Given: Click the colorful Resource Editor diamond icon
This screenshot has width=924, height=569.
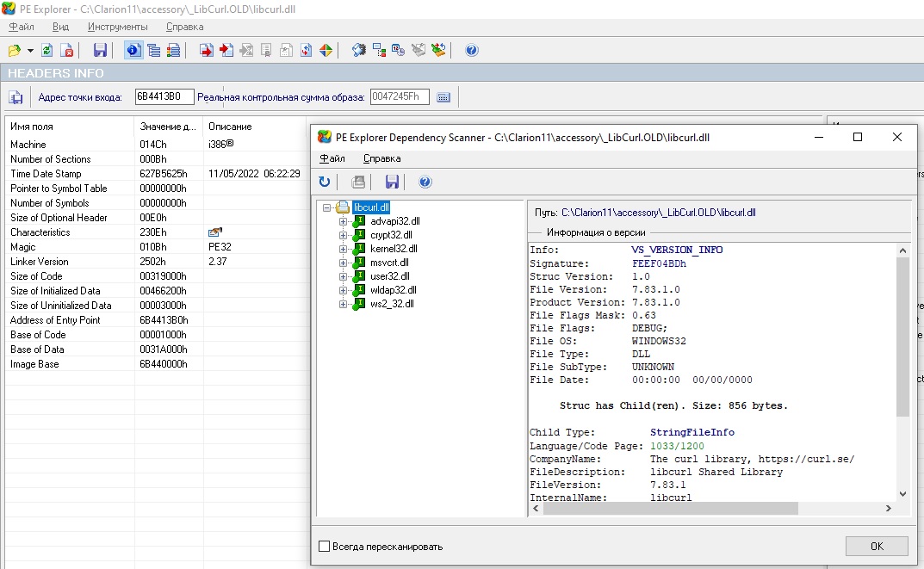Looking at the screenshot, I should 326,50.
